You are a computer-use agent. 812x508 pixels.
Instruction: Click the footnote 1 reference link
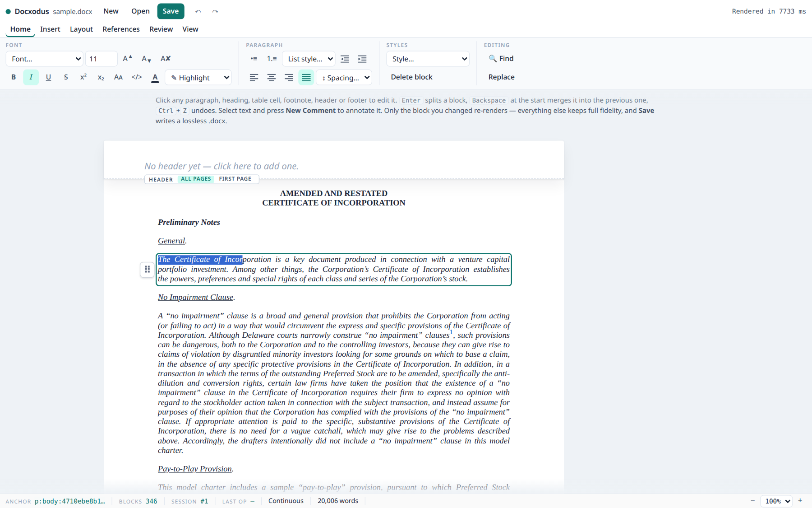[x=451, y=332]
